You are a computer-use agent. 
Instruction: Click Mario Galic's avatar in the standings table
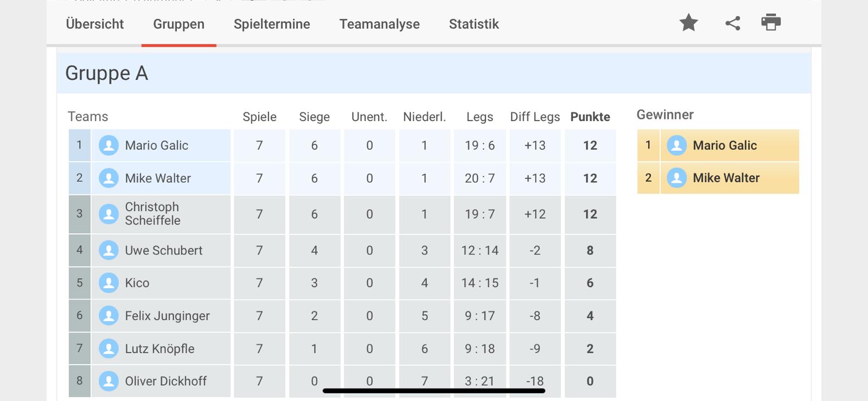click(x=108, y=145)
